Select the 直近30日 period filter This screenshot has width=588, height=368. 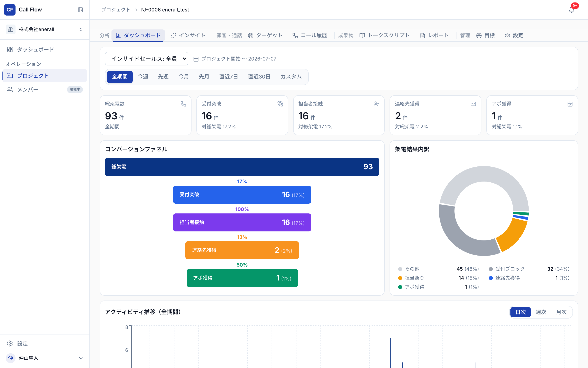click(x=259, y=77)
